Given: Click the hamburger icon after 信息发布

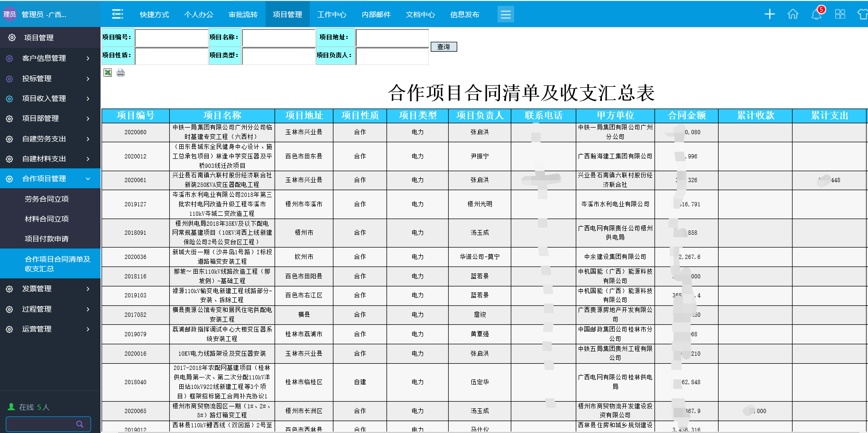Looking at the screenshot, I should [x=506, y=15].
